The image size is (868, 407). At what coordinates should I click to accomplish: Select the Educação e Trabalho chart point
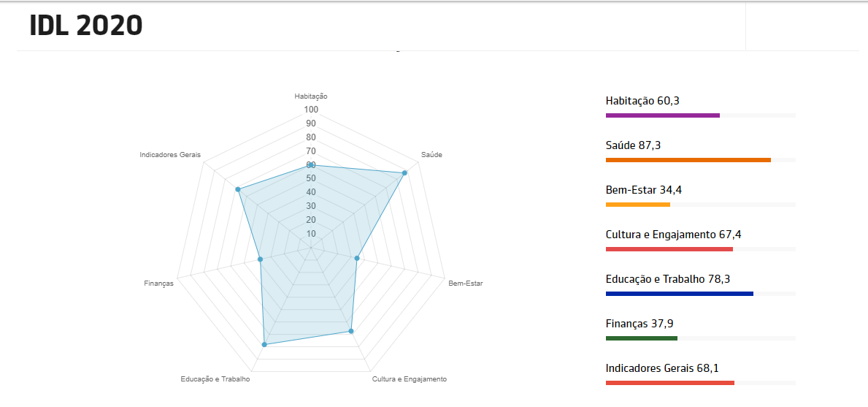[x=264, y=344]
